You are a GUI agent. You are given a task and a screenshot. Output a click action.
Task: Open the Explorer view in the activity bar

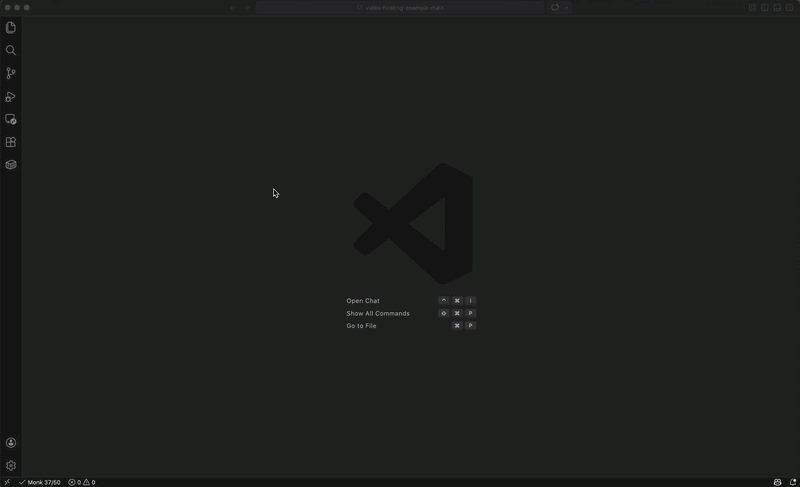[11, 28]
